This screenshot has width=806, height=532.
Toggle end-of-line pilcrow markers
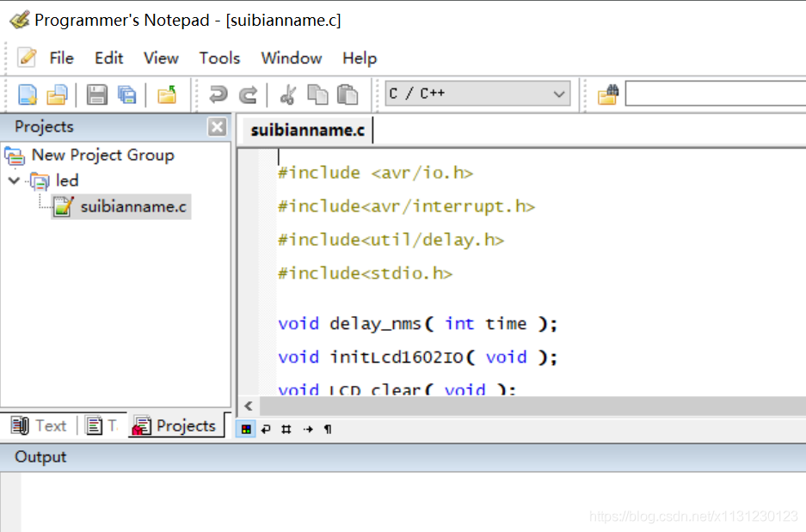point(328,429)
